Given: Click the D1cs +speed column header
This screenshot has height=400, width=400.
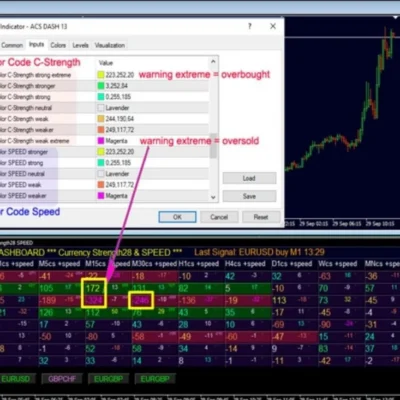Looking at the screenshot, I should [292, 264].
